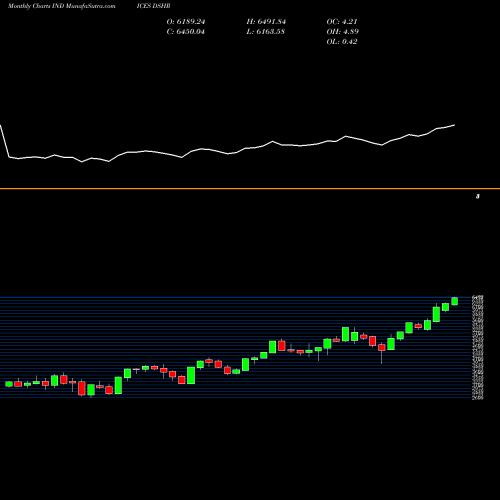
Task: Click the 'OL: 0.42' reading
Action: pyautogui.click(x=342, y=42)
